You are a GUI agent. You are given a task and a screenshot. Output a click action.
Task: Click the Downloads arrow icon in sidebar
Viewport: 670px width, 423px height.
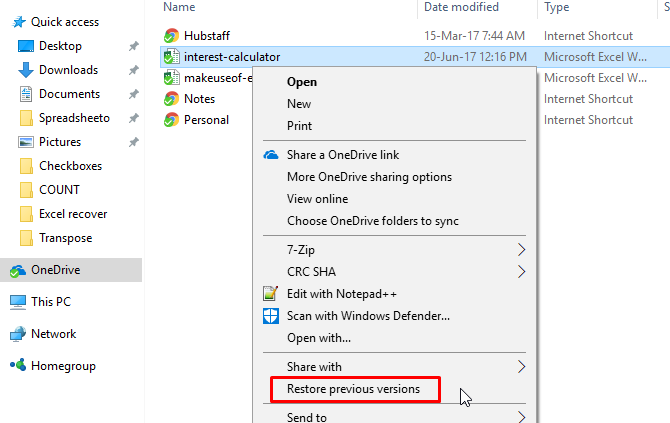click(26, 70)
